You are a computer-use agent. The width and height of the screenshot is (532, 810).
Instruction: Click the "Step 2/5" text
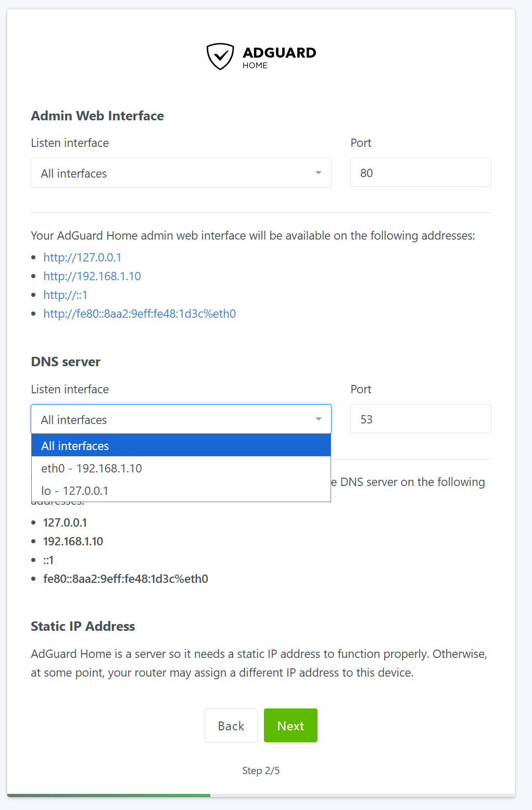261,770
